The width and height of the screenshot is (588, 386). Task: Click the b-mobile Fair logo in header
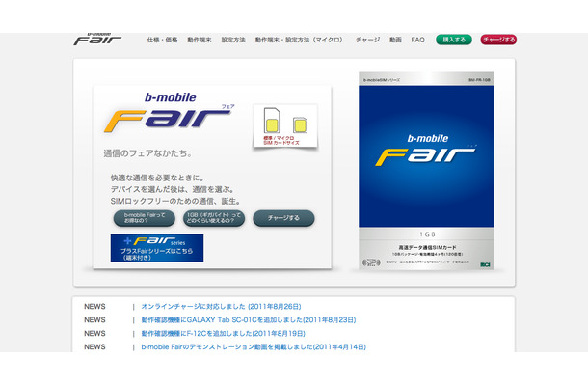pyautogui.click(x=97, y=39)
